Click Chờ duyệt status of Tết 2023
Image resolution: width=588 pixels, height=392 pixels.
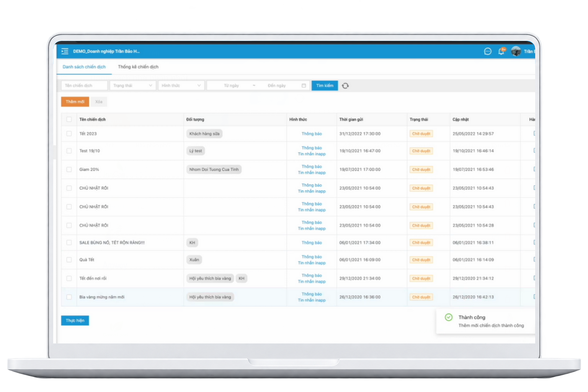(x=421, y=134)
